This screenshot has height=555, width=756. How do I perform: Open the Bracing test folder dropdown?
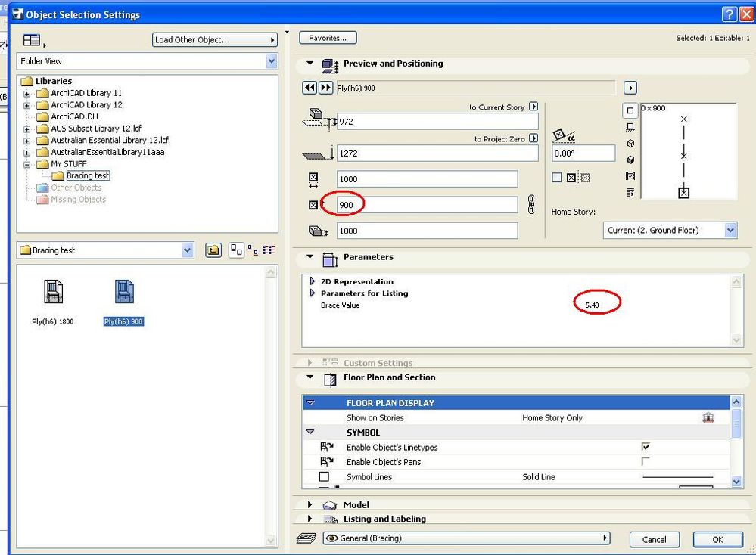[x=187, y=250]
